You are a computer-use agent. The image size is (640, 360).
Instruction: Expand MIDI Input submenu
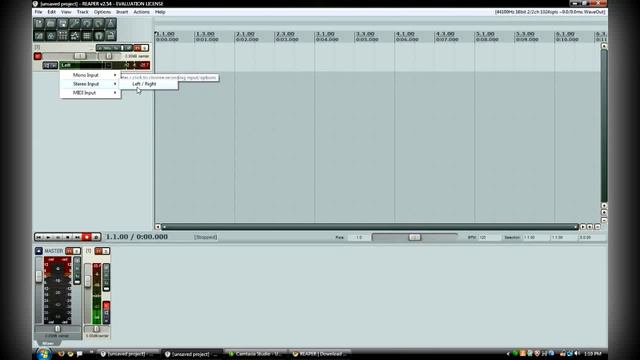coord(90,93)
